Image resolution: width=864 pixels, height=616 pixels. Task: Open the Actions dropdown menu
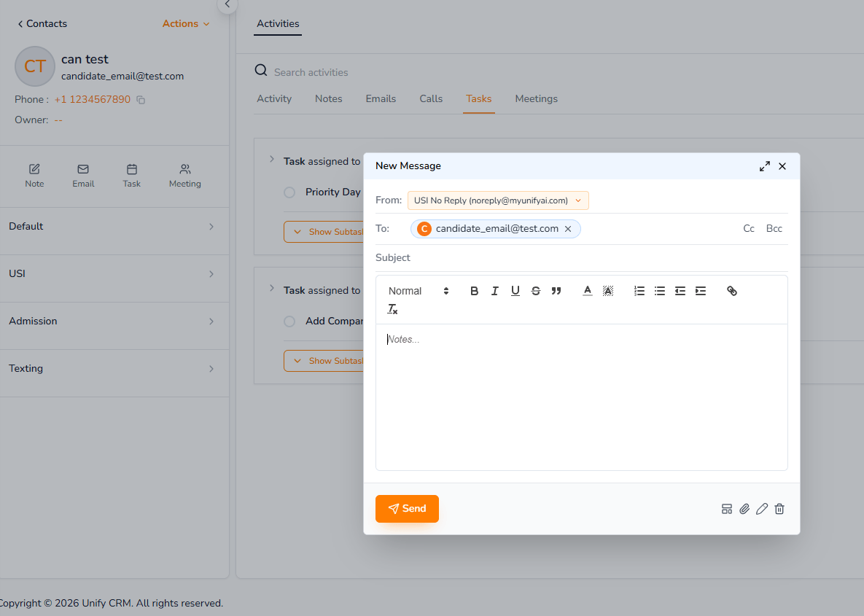tap(185, 23)
